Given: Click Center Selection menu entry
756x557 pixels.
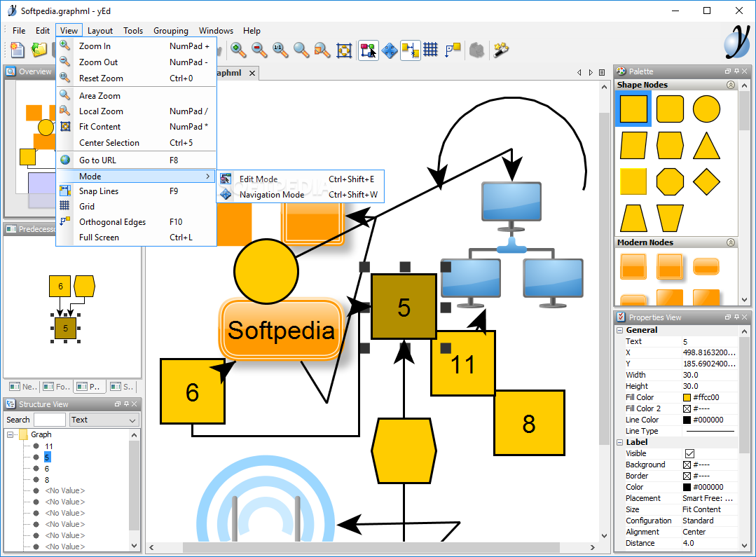Looking at the screenshot, I should pyautogui.click(x=137, y=143).
